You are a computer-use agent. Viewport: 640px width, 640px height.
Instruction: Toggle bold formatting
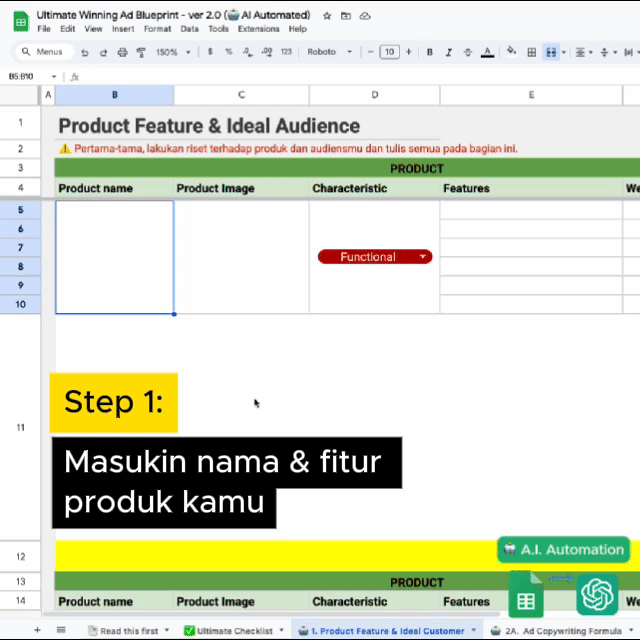(429, 52)
